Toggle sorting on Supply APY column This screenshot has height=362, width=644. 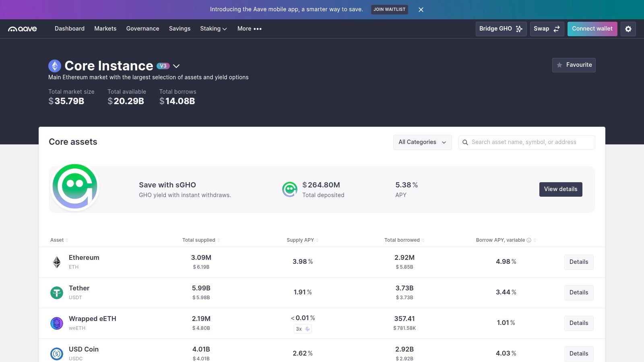coord(316,240)
